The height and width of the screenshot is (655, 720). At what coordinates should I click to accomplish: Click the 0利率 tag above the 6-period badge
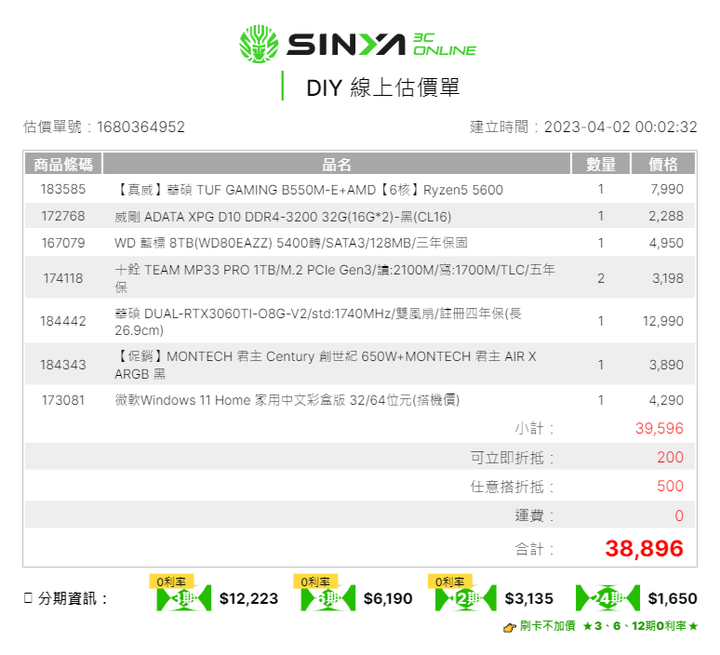pyautogui.click(x=315, y=582)
